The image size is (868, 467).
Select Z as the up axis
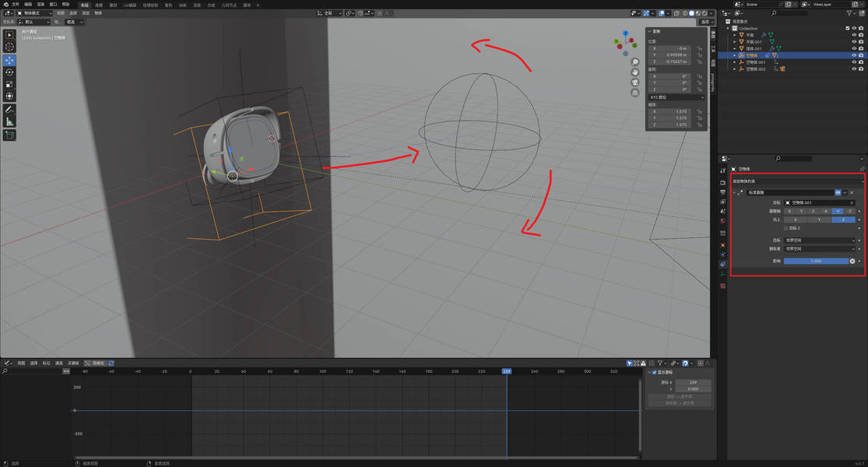(844, 219)
